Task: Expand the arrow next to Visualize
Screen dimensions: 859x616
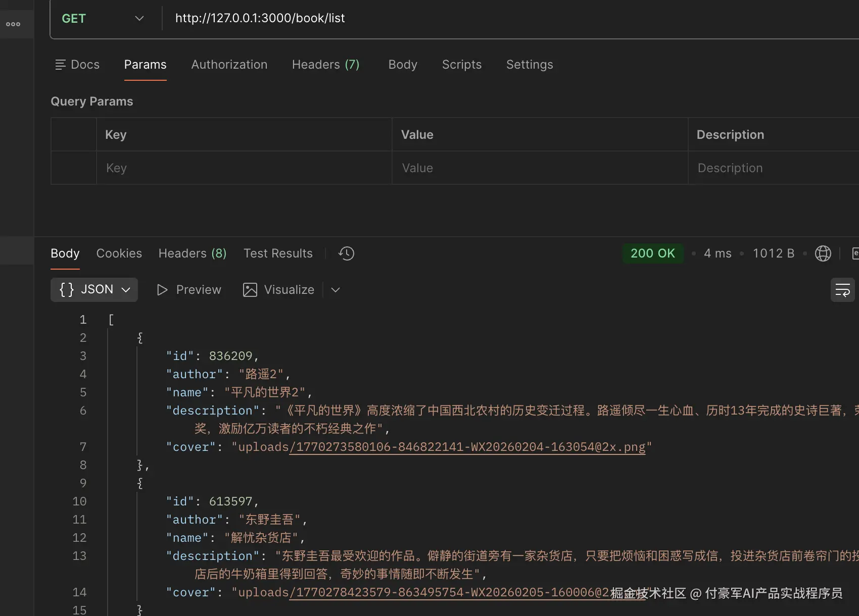Action: (335, 290)
